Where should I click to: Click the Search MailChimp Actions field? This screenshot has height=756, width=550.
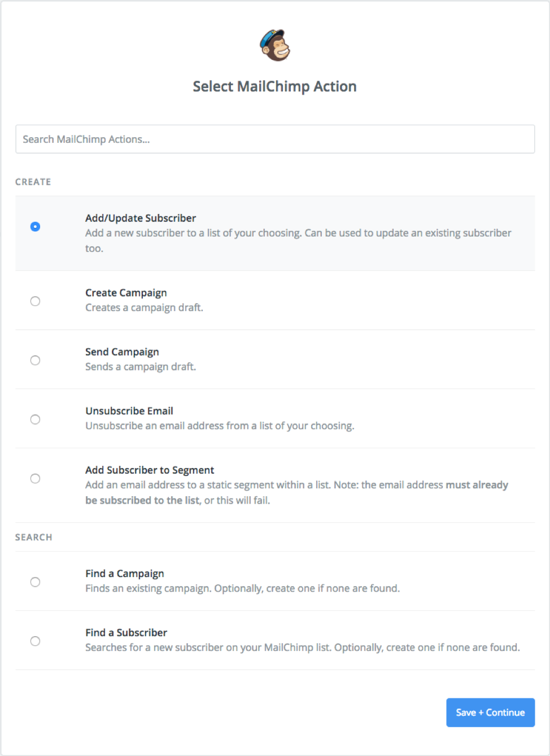coord(275,139)
